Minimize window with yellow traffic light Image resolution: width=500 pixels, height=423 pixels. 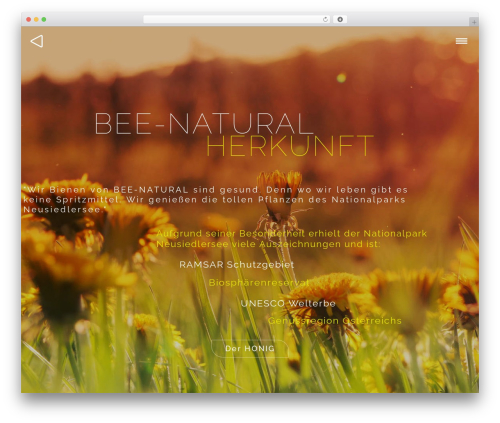(36, 20)
